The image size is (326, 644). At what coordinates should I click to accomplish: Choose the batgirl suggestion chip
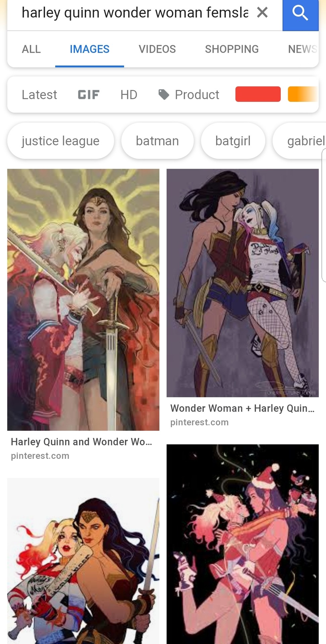coord(233,141)
